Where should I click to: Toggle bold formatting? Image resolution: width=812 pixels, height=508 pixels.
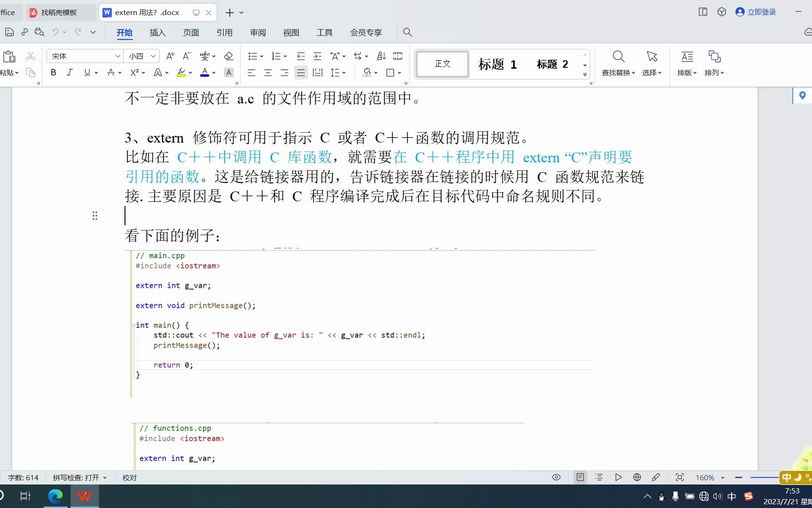click(54, 72)
